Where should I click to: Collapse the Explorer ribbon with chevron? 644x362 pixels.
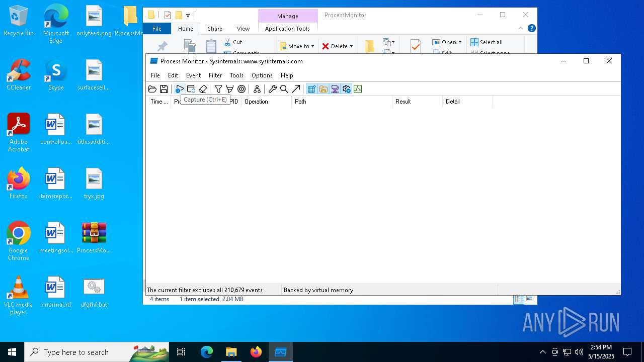[521, 28]
